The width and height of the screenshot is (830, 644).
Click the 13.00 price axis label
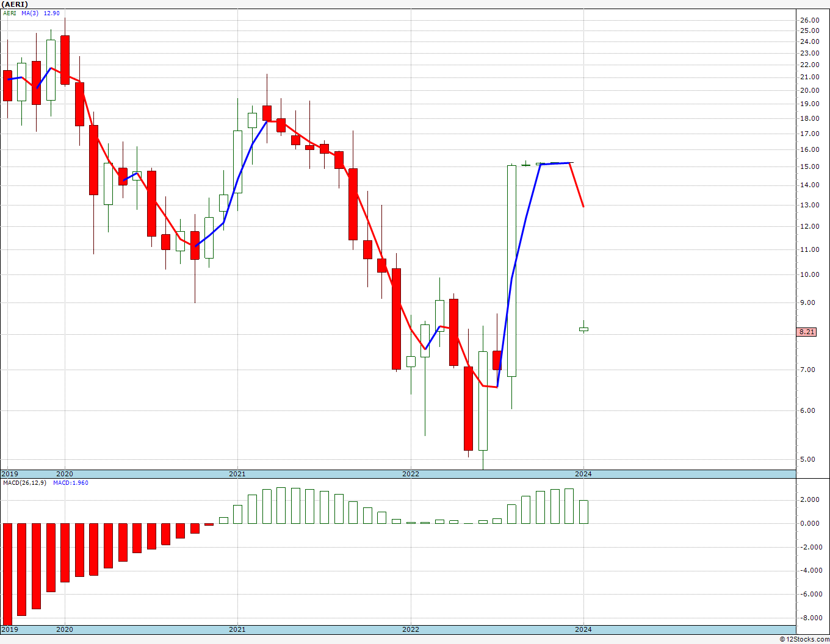click(x=810, y=205)
